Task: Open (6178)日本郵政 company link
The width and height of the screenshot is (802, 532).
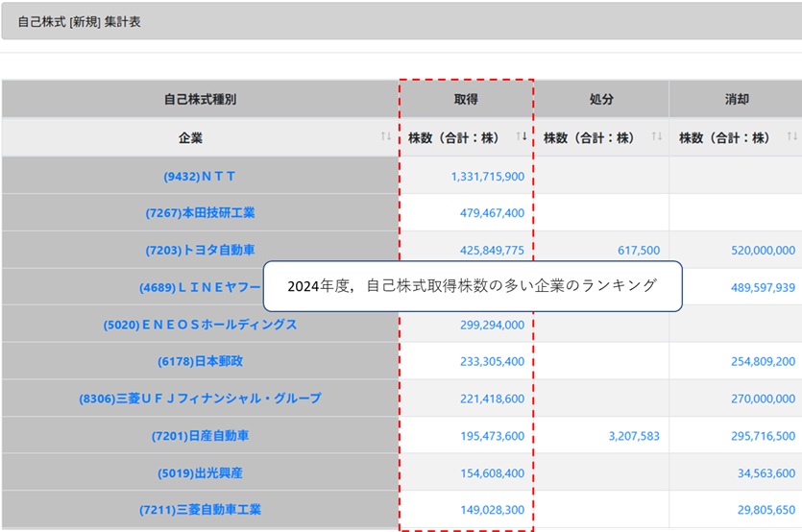Action: pos(200,362)
